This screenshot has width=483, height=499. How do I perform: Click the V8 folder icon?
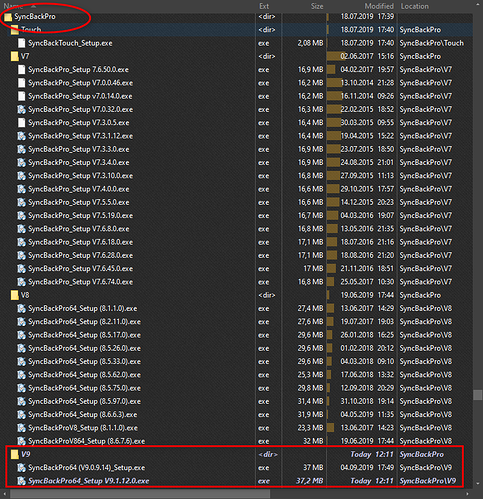tap(15, 295)
